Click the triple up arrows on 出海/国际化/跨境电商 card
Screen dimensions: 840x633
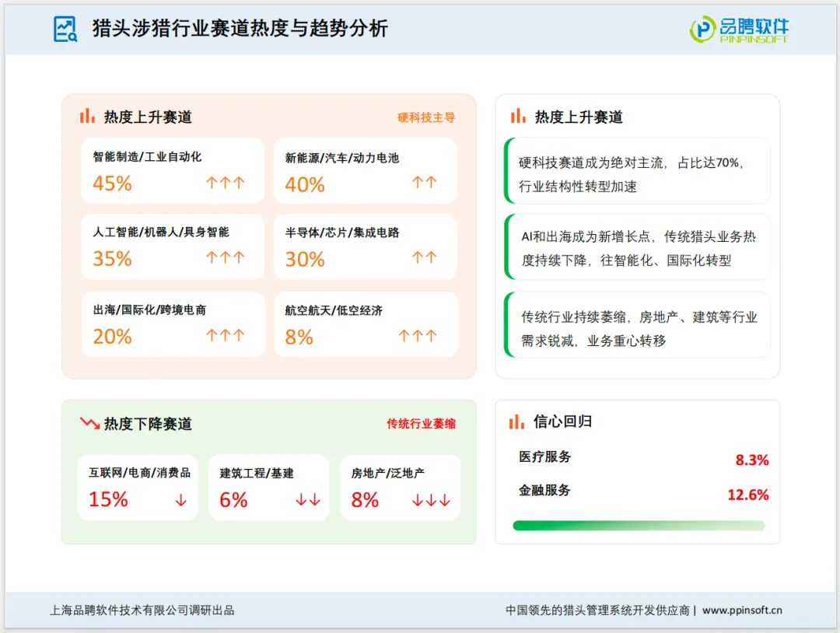(x=226, y=335)
